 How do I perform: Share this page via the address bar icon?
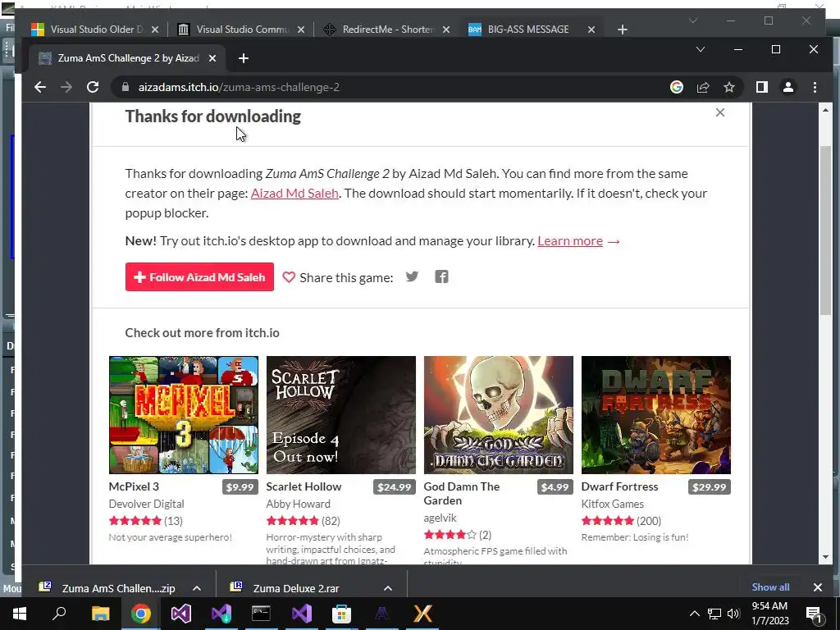[x=703, y=87]
